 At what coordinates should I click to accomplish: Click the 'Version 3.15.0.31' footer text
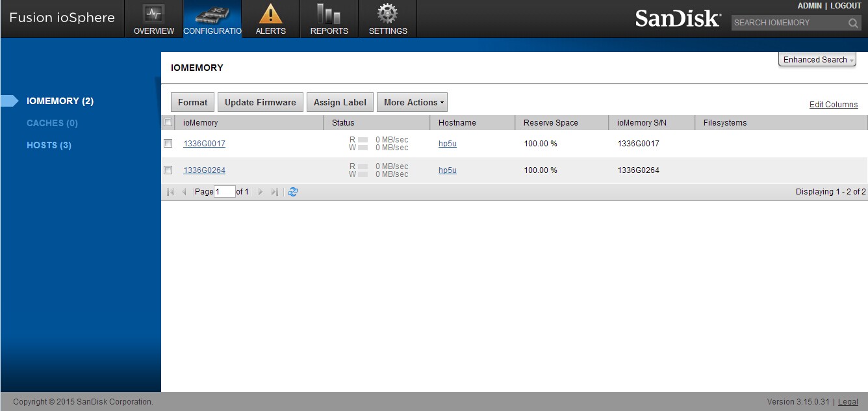click(x=798, y=402)
